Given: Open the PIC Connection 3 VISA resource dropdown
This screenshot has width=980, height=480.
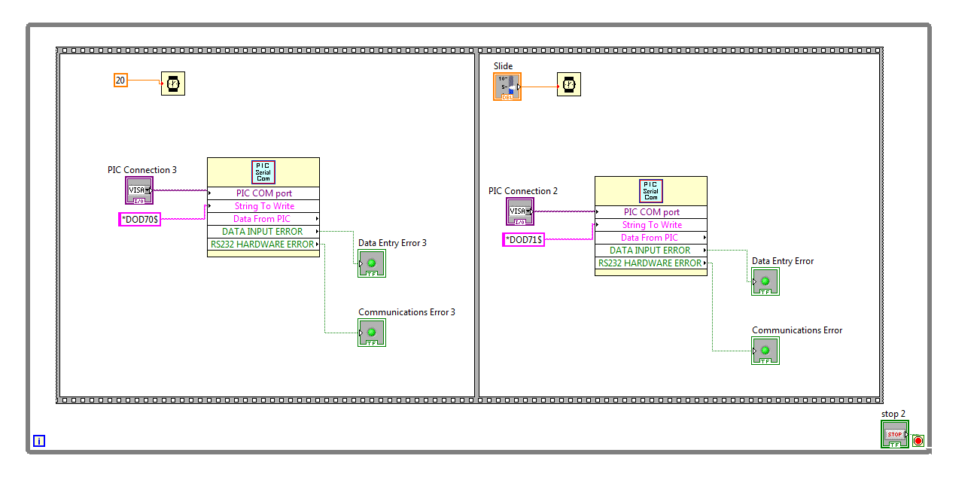Looking at the screenshot, I should (x=148, y=190).
